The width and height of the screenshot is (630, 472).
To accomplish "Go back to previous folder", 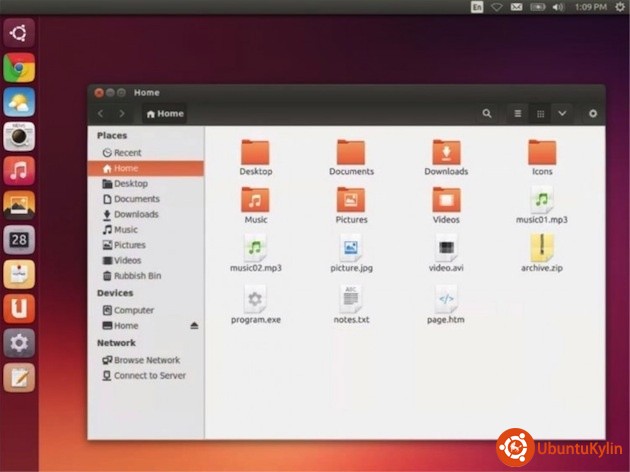I will tap(101, 114).
